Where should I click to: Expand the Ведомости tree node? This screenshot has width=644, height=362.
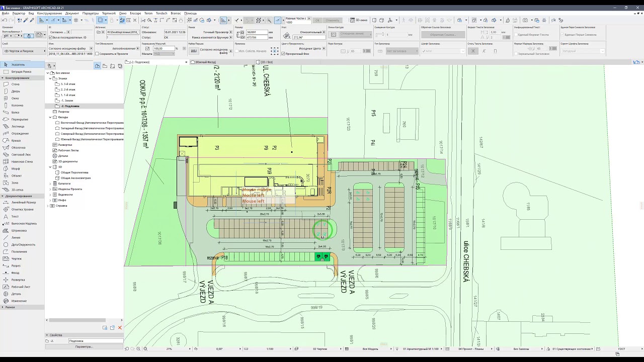(49, 195)
